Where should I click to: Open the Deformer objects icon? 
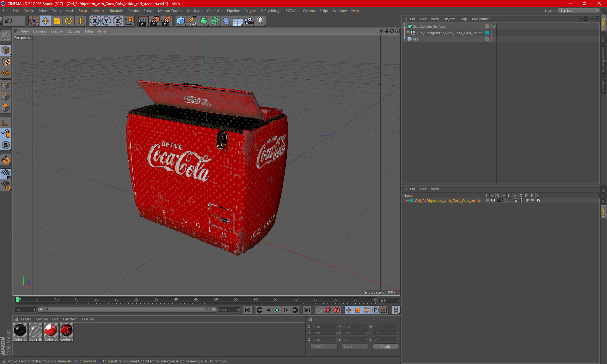pyautogui.click(x=226, y=21)
